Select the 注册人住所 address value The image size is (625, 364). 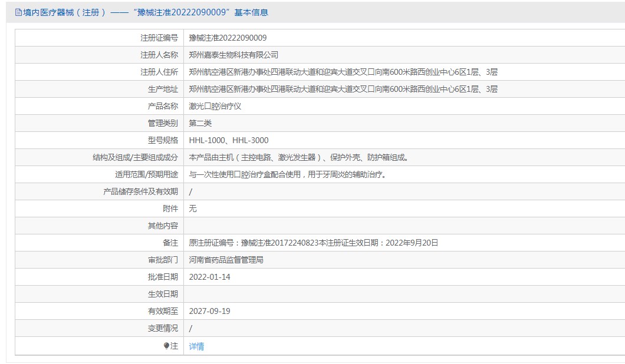pyautogui.click(x=343, y=72)
